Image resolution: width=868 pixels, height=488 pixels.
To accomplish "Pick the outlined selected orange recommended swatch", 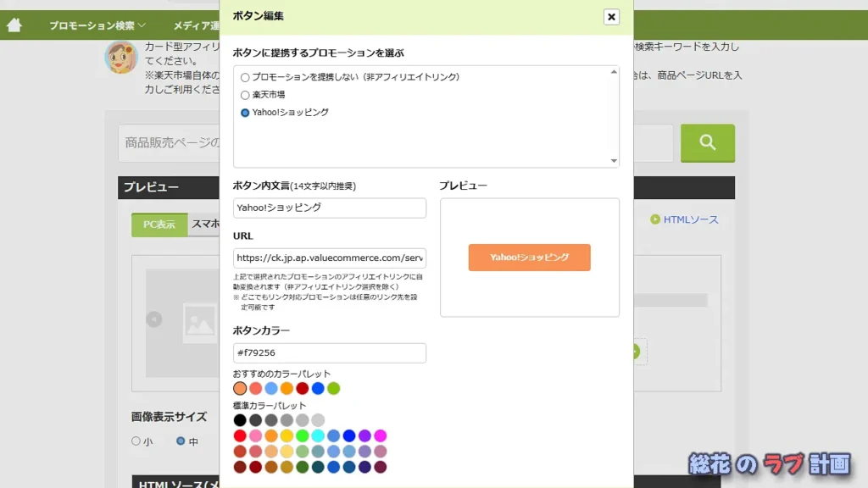I will (x=240, y=388).
